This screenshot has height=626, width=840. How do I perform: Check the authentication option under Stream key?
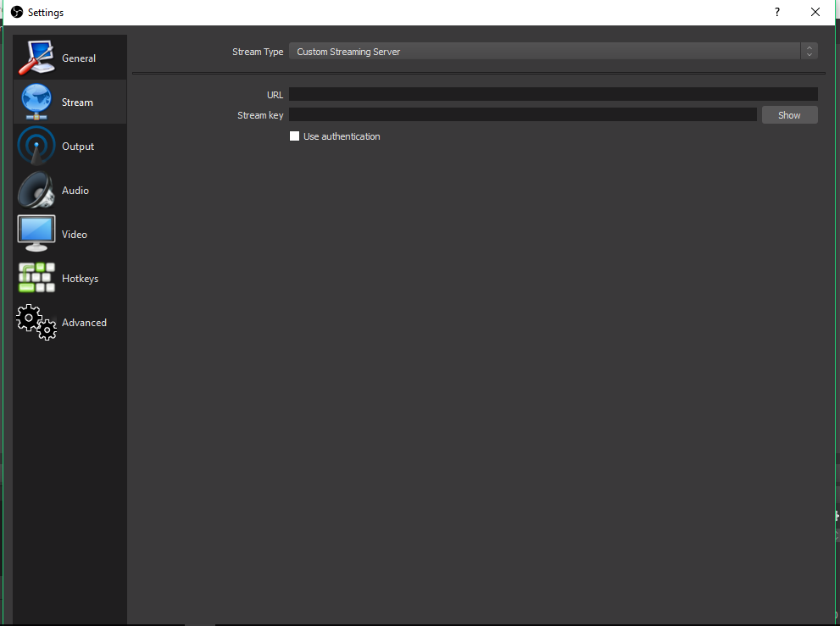(294, 136)
